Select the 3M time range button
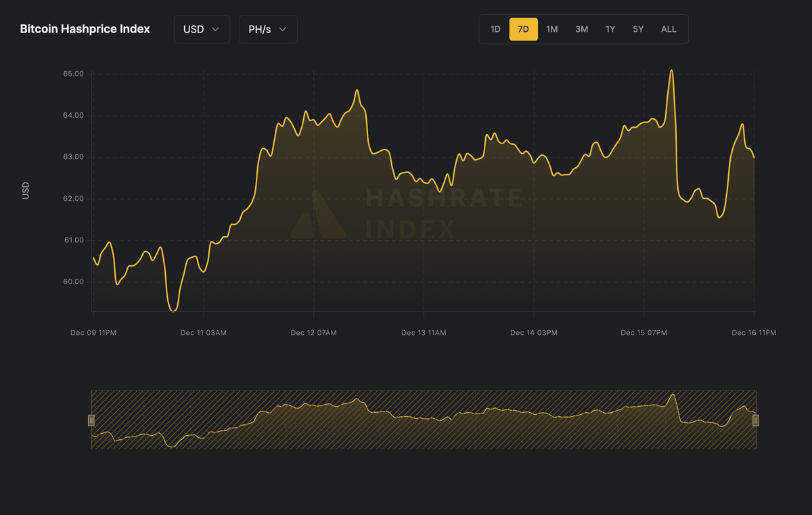 (581, 29)
